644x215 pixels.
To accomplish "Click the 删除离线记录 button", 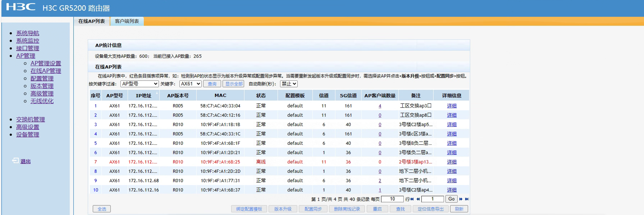I will coord(347,209).
